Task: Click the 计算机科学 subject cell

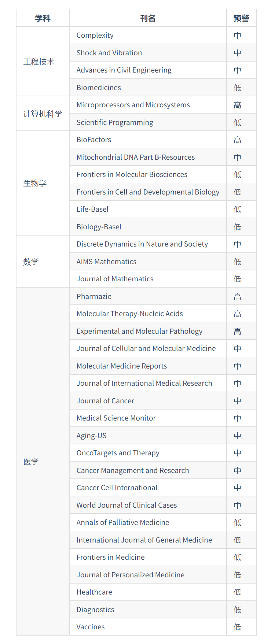Action: 43,114
